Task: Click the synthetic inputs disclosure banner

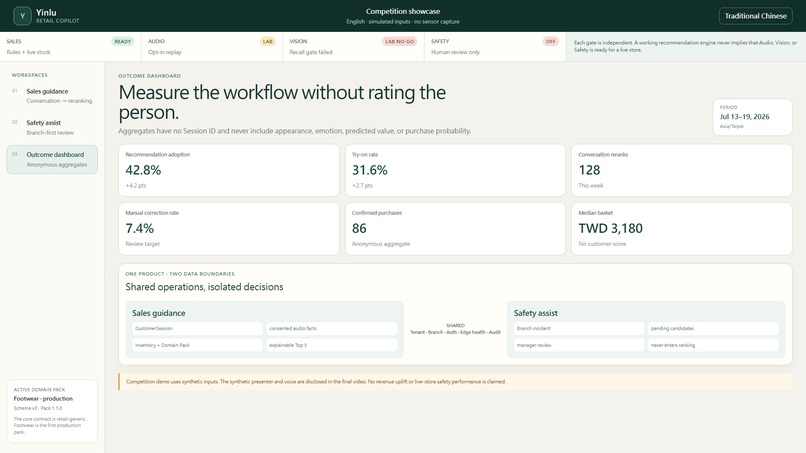Action: 455,382
